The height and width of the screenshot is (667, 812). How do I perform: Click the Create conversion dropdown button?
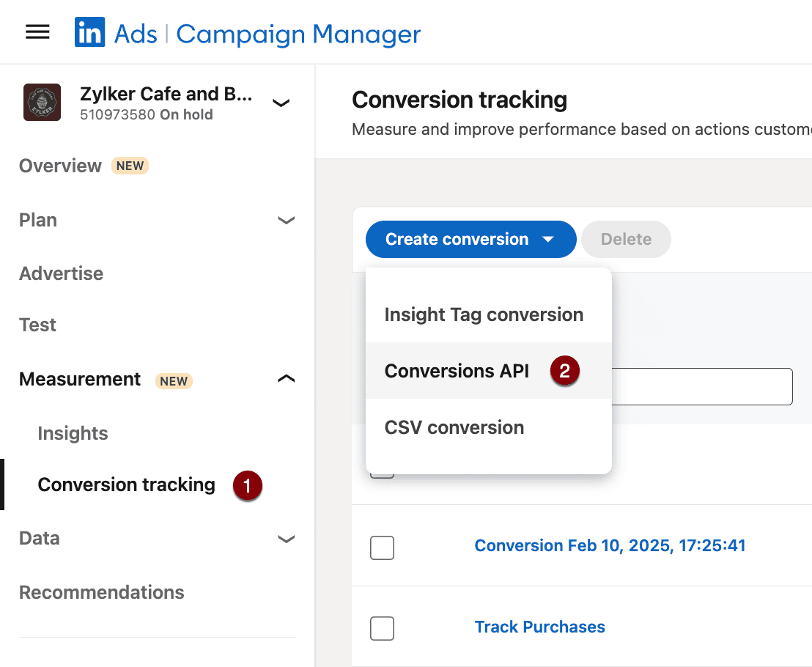click(x=470, y=239)
